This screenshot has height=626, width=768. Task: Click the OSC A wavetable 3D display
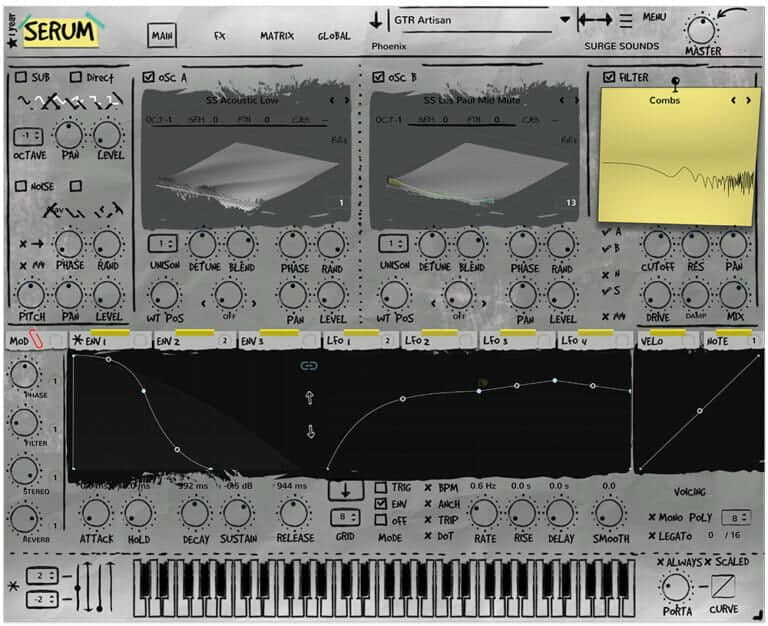[246, 177]
